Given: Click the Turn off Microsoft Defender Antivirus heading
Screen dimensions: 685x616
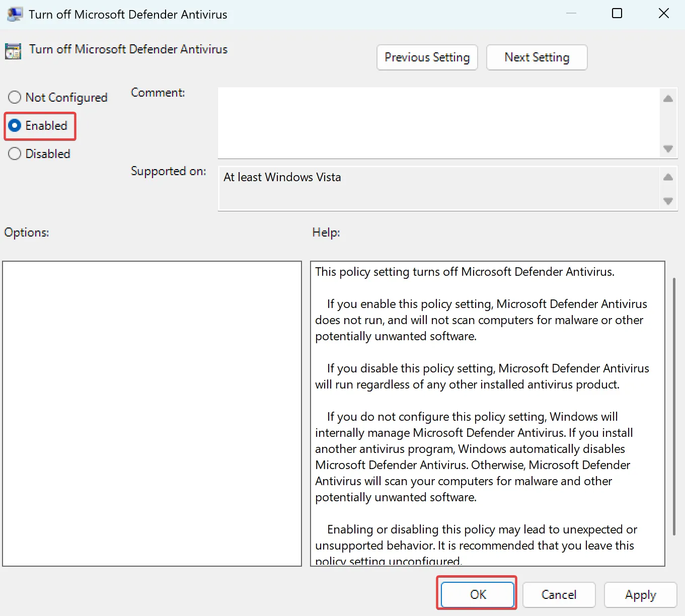Looking at the screenshot, I should coord(128,49).
